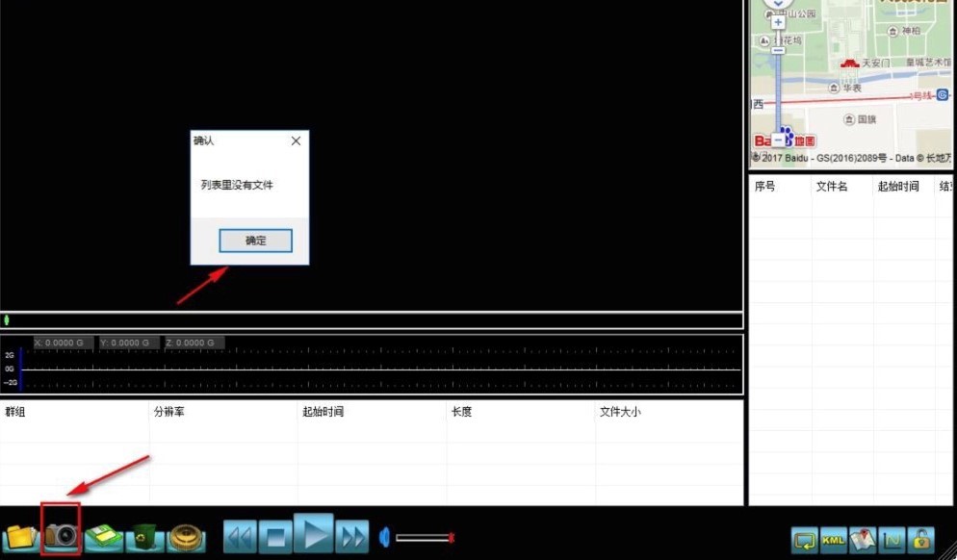Click the screen rotate icon
This screenshot has height=560, width=957.
coord(805,539)
